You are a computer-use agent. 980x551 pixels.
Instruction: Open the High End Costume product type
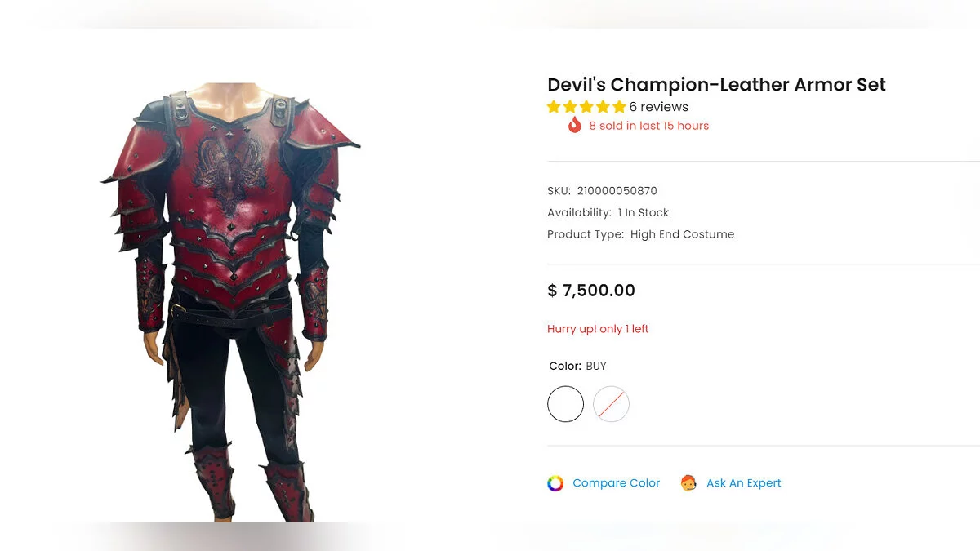tap(682, 234)
